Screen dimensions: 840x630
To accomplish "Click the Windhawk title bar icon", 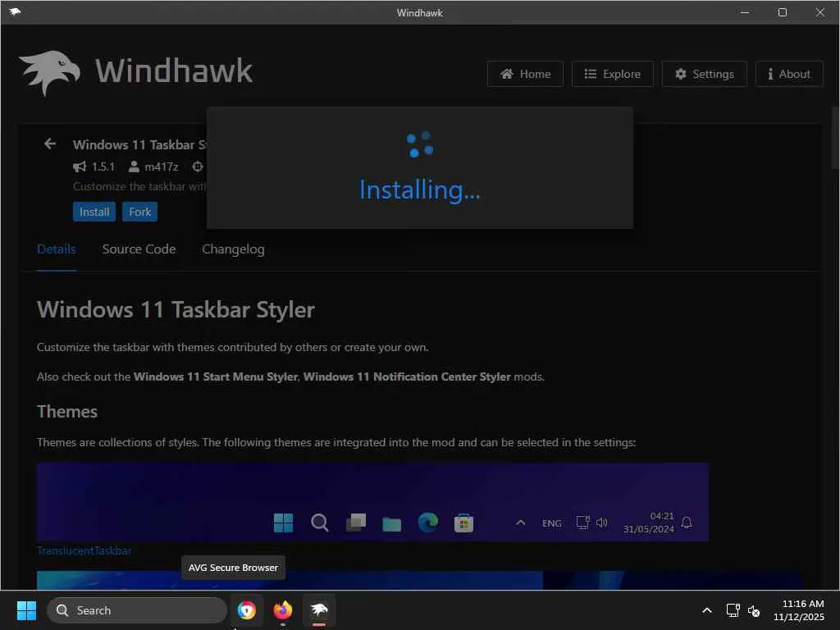I will [x=15, y=11].
